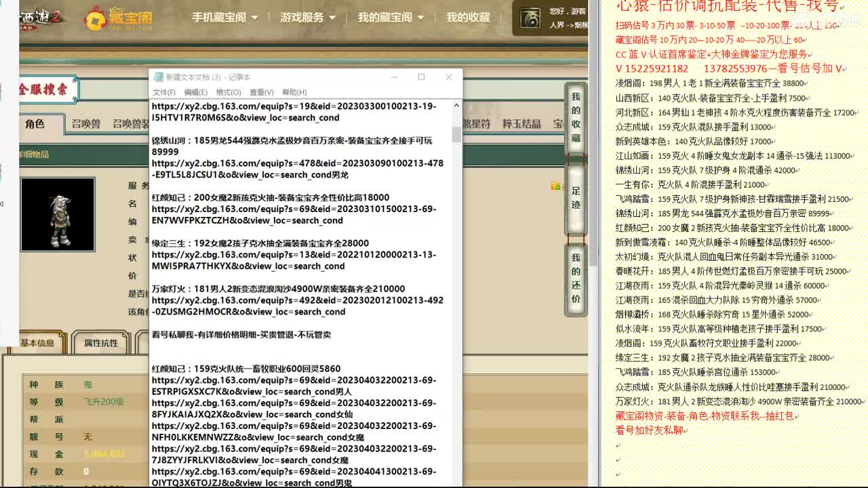The image size is (868, 488).
Task: Click the Notepad line 红颜知己：159克火队统一畜牧职业
Action: (246, 369)
